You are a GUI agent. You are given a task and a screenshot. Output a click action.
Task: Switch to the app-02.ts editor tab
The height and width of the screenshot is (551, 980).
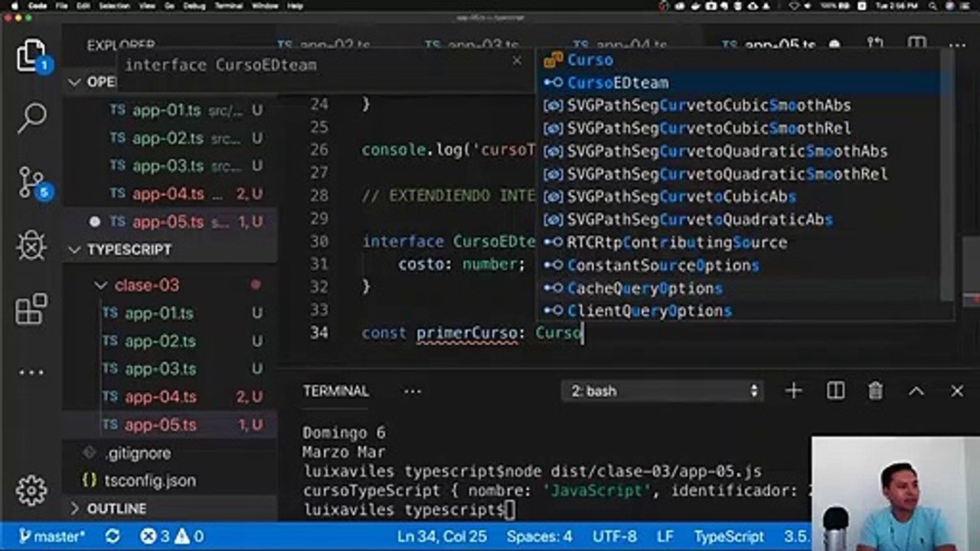click(x=325, y=45)
